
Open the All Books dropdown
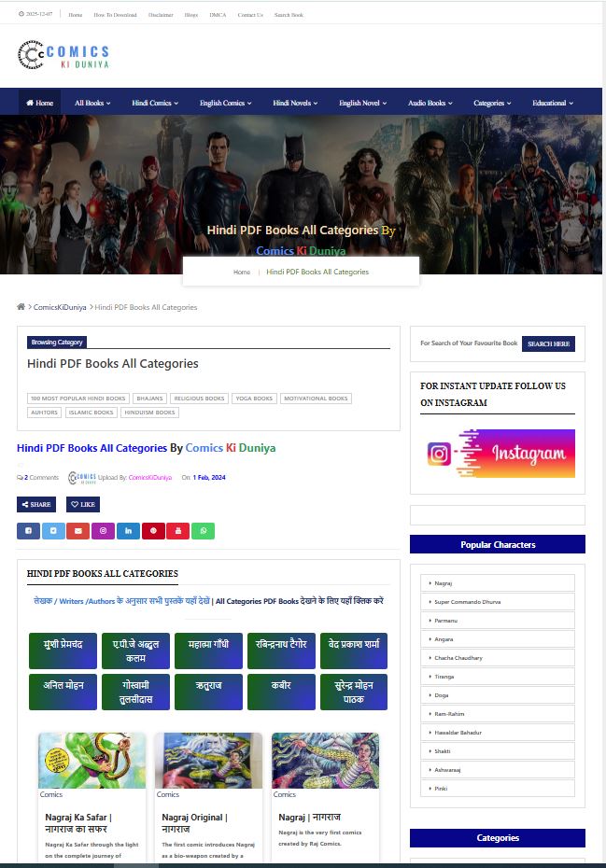point(92,103)
